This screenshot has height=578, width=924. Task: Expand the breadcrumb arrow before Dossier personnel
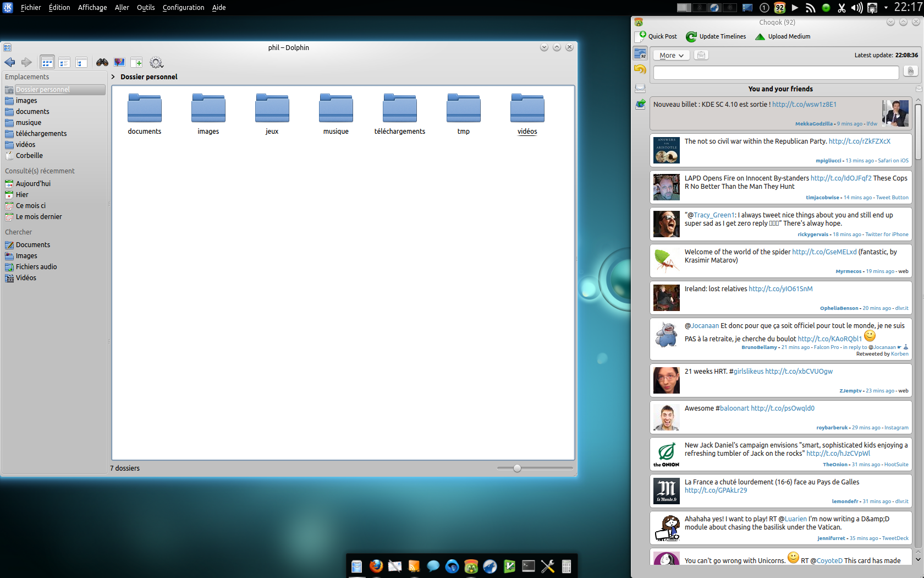pyautogui.click(x=113, y=77)
